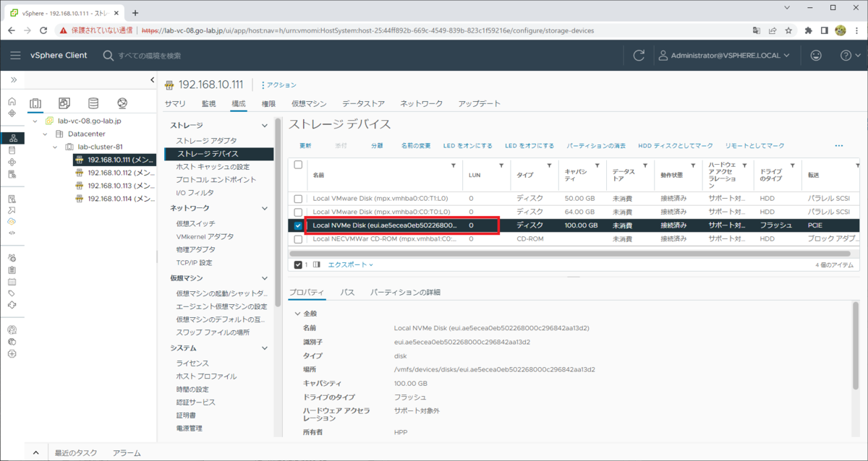This screenshot has height=461, width=868.
Task: Open Policies and Profiles icon in rail
Action: click(12, 198)
